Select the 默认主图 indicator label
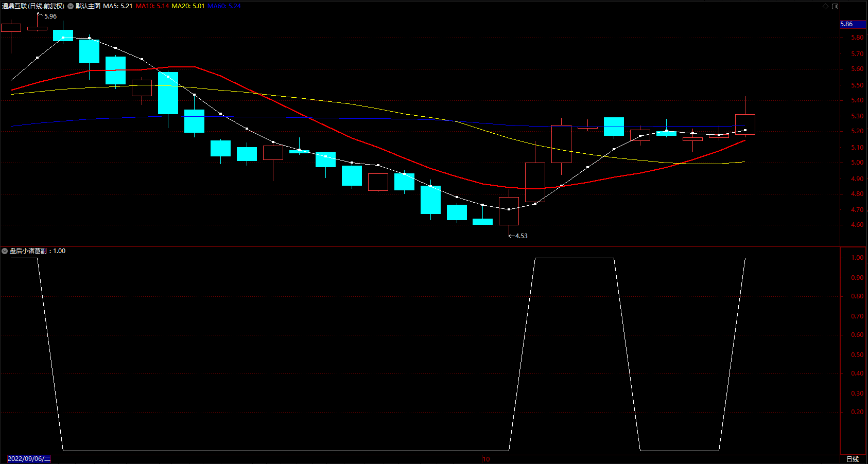This screenshot has width=868, height=464. tap(88, 6)
